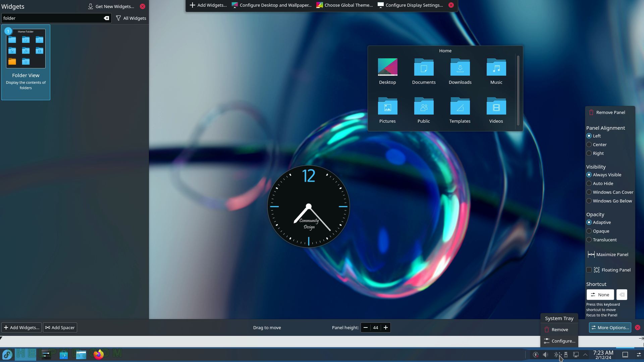This screenshot has height=362, width=644.
Task: Select Opaque opacity
Action: (598, 231)
